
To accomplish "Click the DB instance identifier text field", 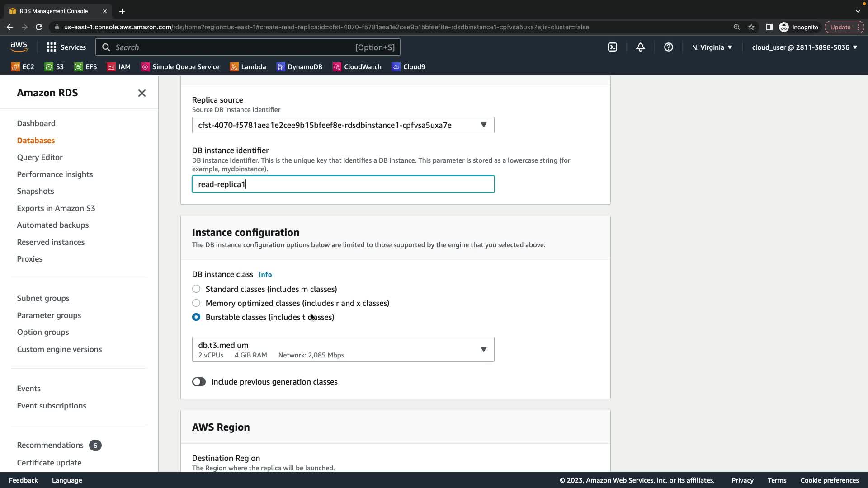I will pyautogui.click(x=343, y=184).
